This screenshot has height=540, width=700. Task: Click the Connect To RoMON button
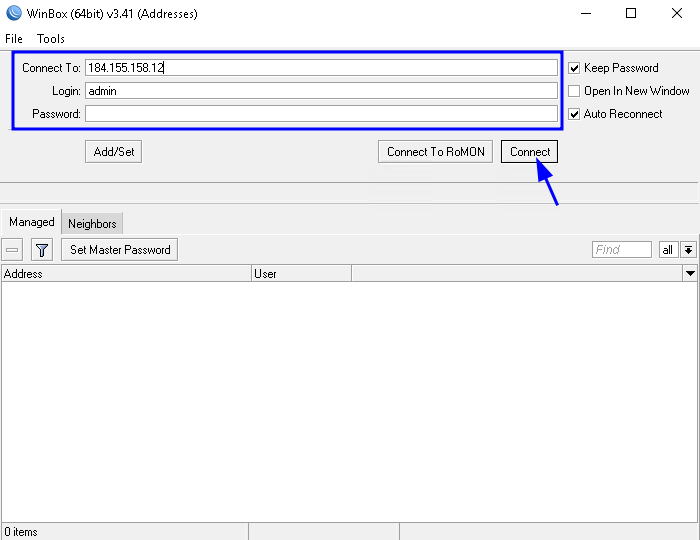[436, 152]
